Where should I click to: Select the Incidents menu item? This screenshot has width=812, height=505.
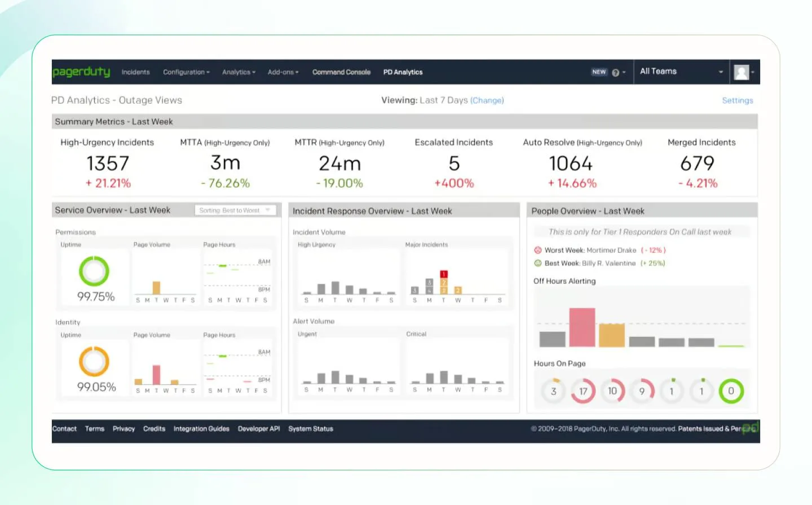coord(135,72)
